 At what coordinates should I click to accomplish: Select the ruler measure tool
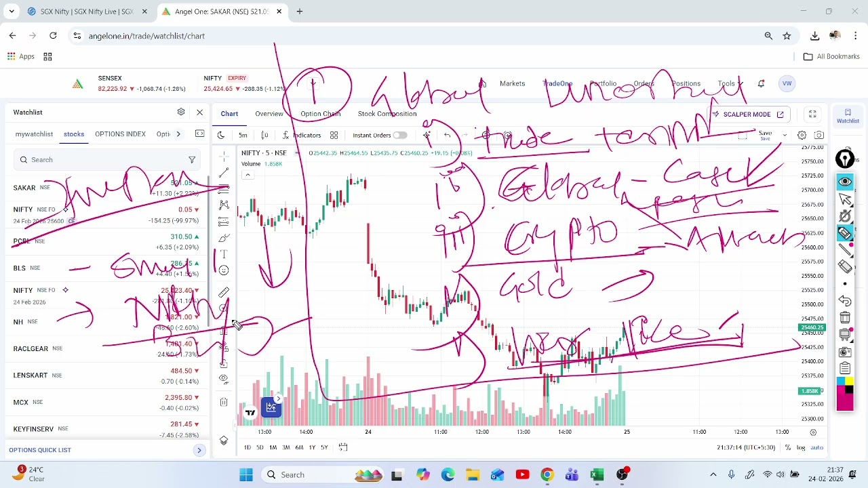click(224, 292)
